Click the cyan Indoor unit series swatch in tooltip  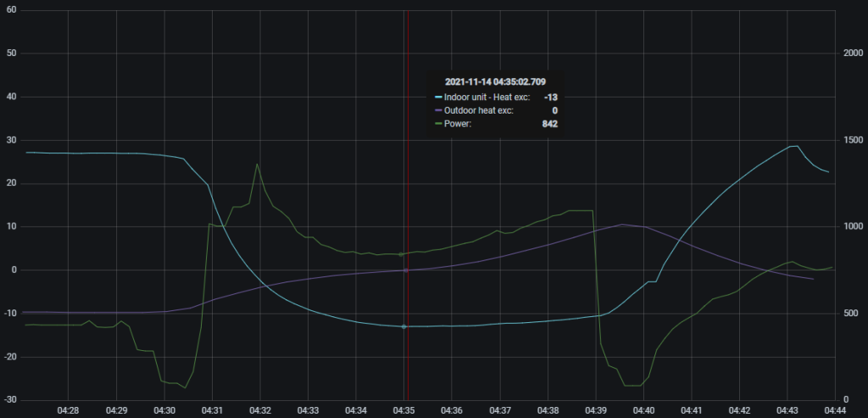pyautogui.click(x=438, y=98)
